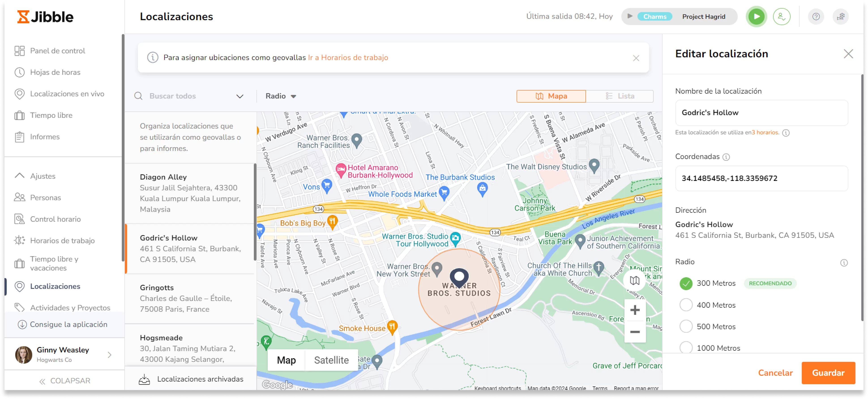Click the info icon after 3 horarios
The image size is (868, 399).
pos(785,133)
